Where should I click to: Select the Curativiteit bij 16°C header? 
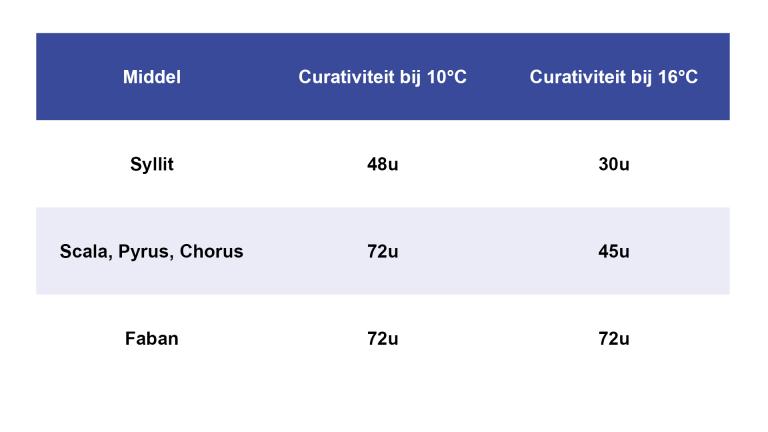[x=613, y=77]
